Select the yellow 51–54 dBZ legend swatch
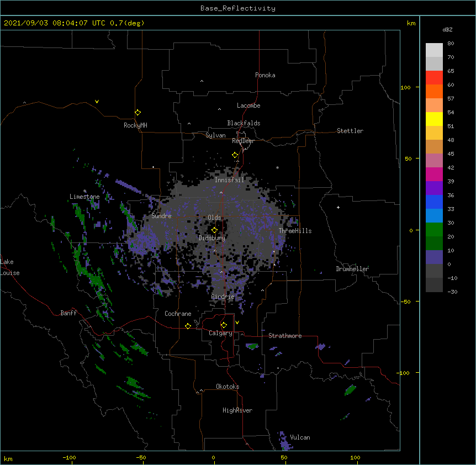 [434, 119]
